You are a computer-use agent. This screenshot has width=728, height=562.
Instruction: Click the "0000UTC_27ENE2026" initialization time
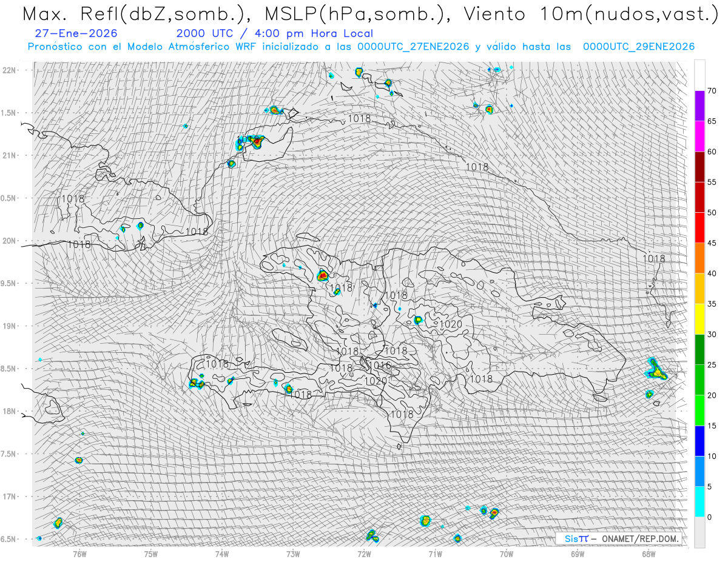413,47
